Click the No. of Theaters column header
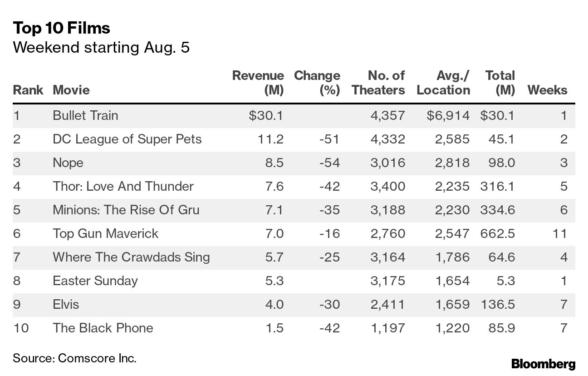 coord(378,83)
